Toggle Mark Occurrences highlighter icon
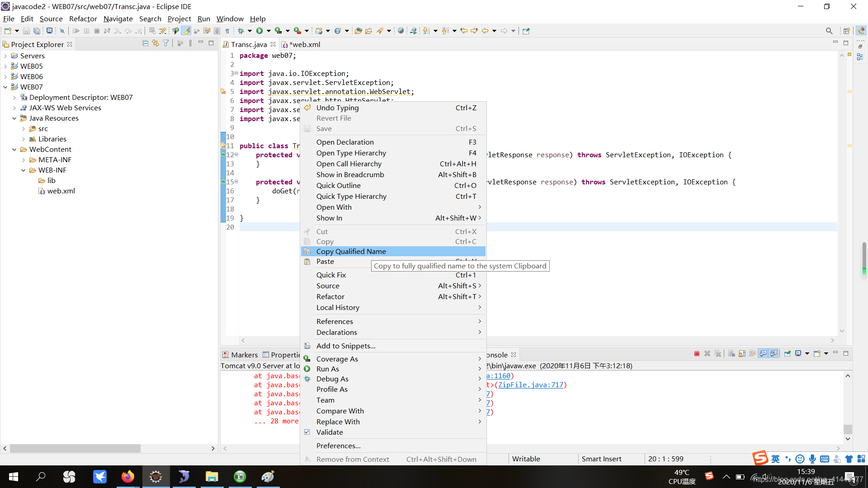This screenshot has height=488, width=868. [186, 31]
